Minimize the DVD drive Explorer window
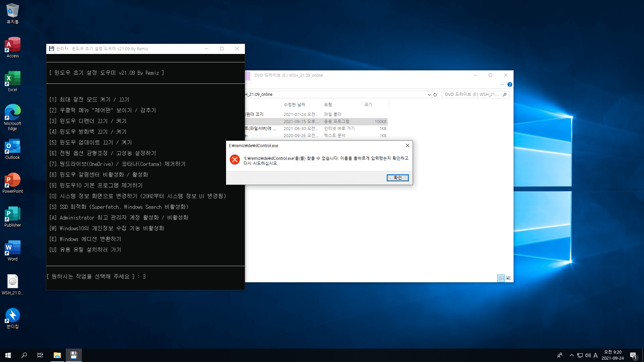 click(x=475, y=75)
